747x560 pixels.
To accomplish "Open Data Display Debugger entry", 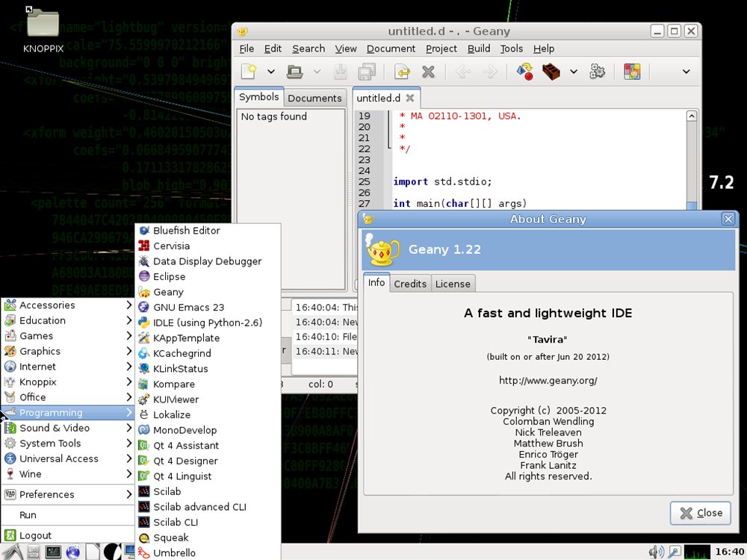I will pyautogui.click(x=208, y=261).
